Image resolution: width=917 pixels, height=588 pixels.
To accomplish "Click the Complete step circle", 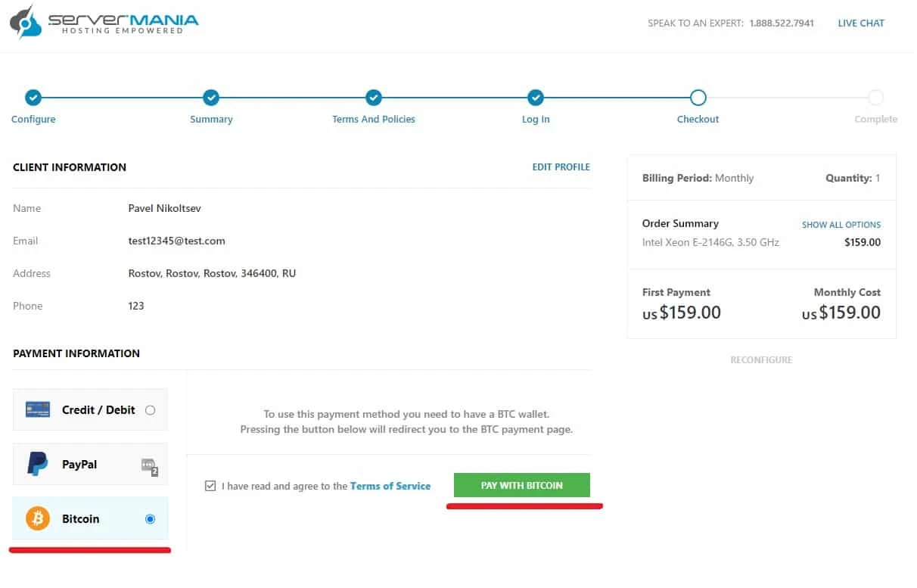I will [x=875, y=98].
